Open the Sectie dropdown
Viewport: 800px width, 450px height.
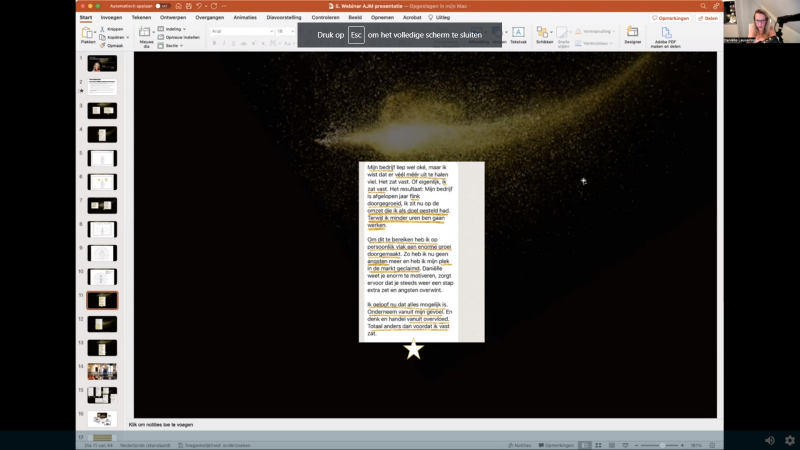(x=173, y=45)
